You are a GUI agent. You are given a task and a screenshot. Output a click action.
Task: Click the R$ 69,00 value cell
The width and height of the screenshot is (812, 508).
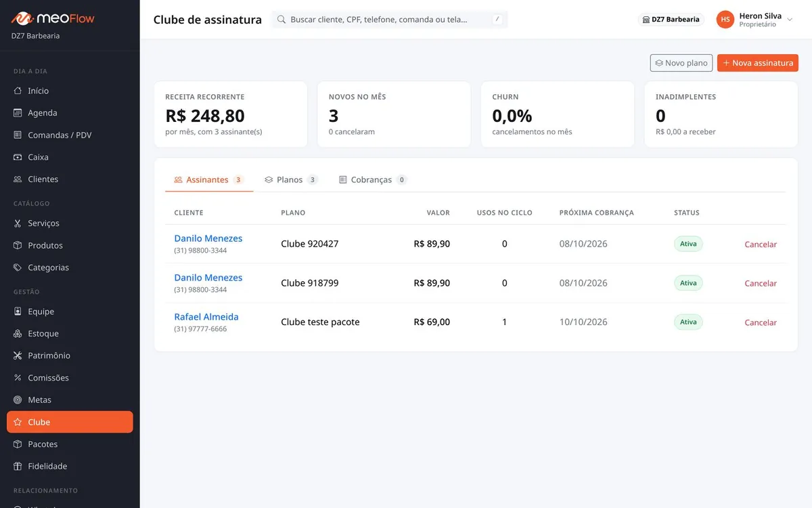[x=432, y=322]
